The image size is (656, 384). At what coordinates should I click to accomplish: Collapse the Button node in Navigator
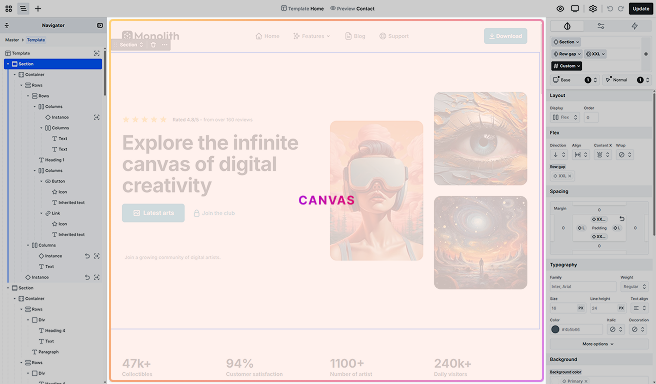[x=41, y=181]
